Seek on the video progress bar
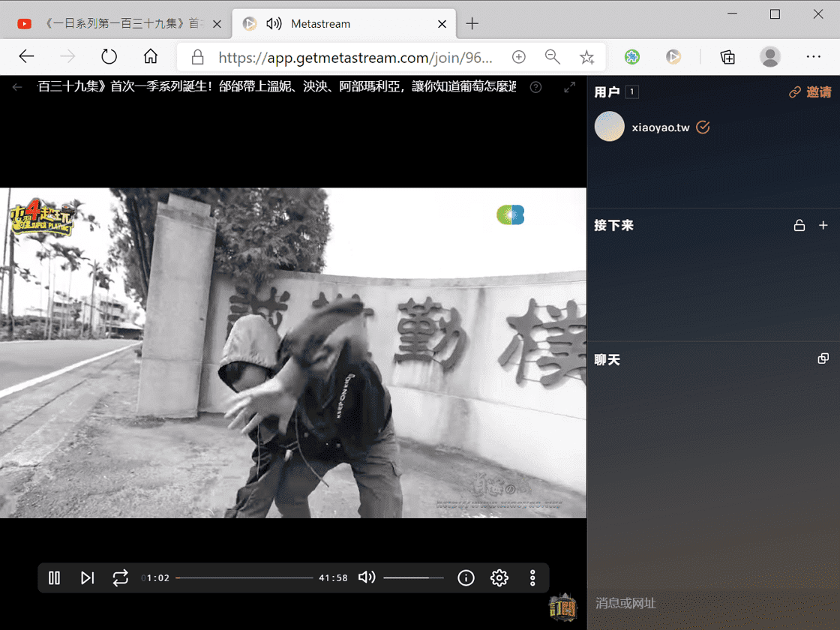Image resolution: width=840 pixels, height=630 pixels. tap(244, 578)
